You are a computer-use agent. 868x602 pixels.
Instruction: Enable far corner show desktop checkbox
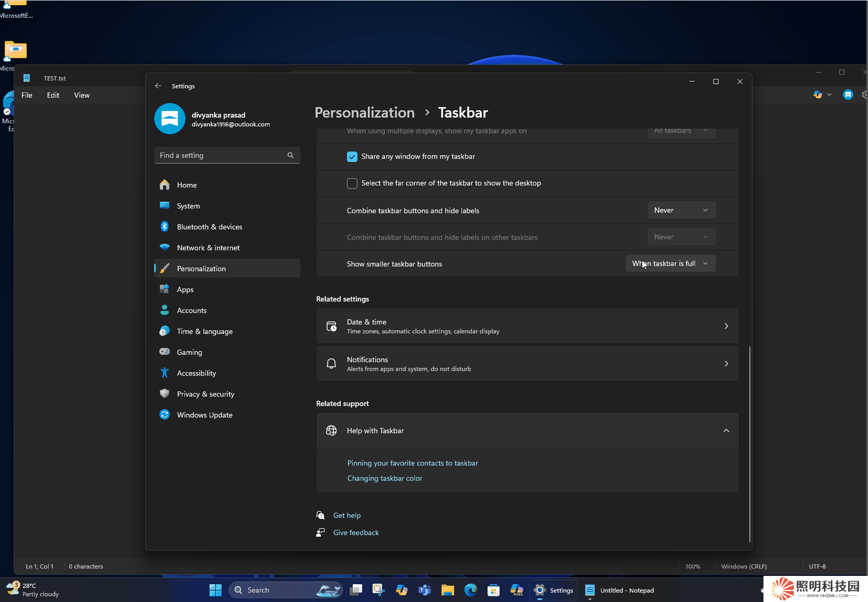tap(352, 183)
